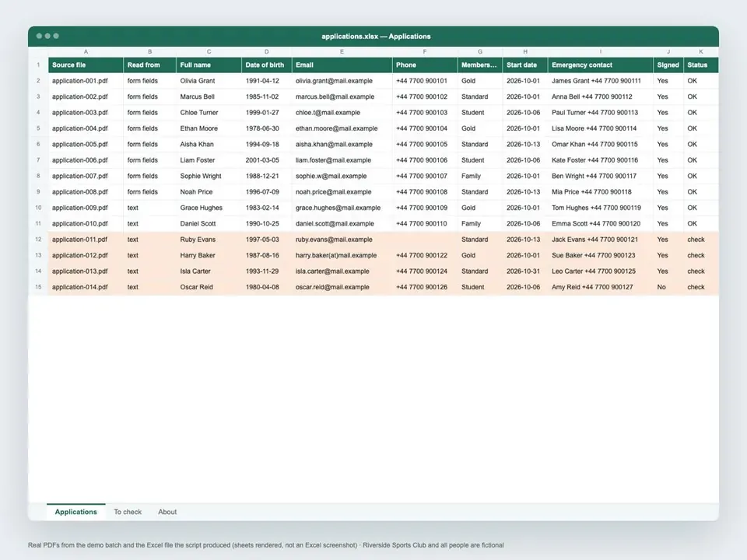Image resolution: width=747 pixels, height=560 pixels.
Task: Select Student membership in Liam Foster row
Action: (x=480, y=160)
